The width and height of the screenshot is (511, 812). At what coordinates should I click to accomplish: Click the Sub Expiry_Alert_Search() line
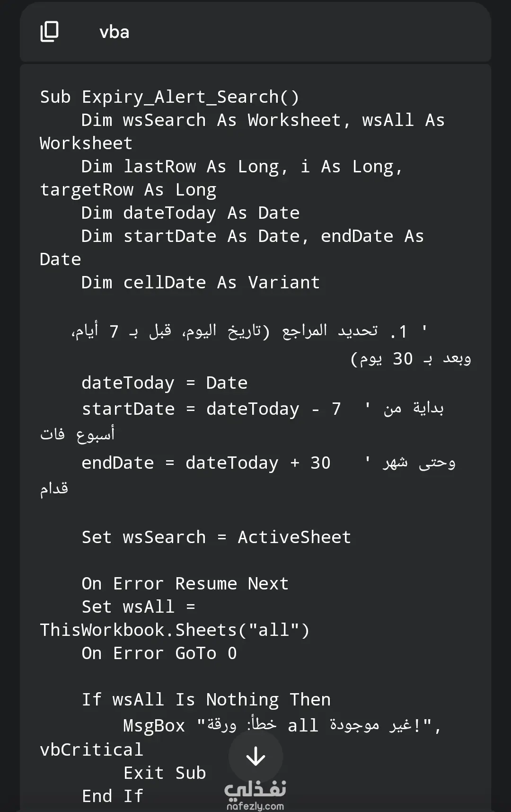point(169,97)
